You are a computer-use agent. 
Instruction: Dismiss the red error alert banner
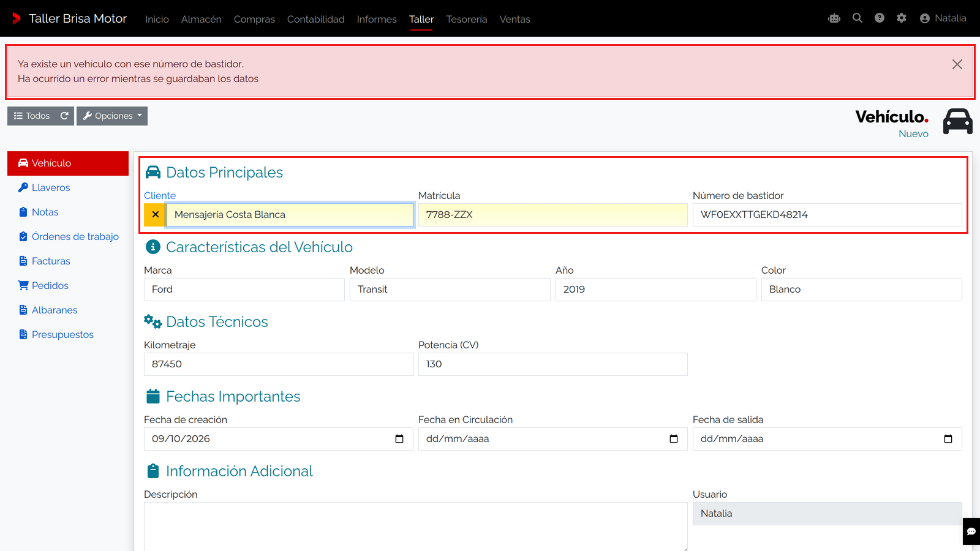point(957,64)
